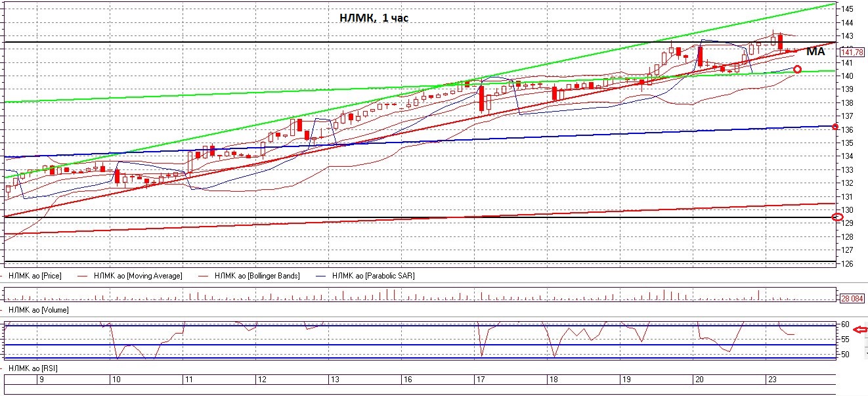Click the volume value tag 28 084
The image size is (868, 396).
852,298
